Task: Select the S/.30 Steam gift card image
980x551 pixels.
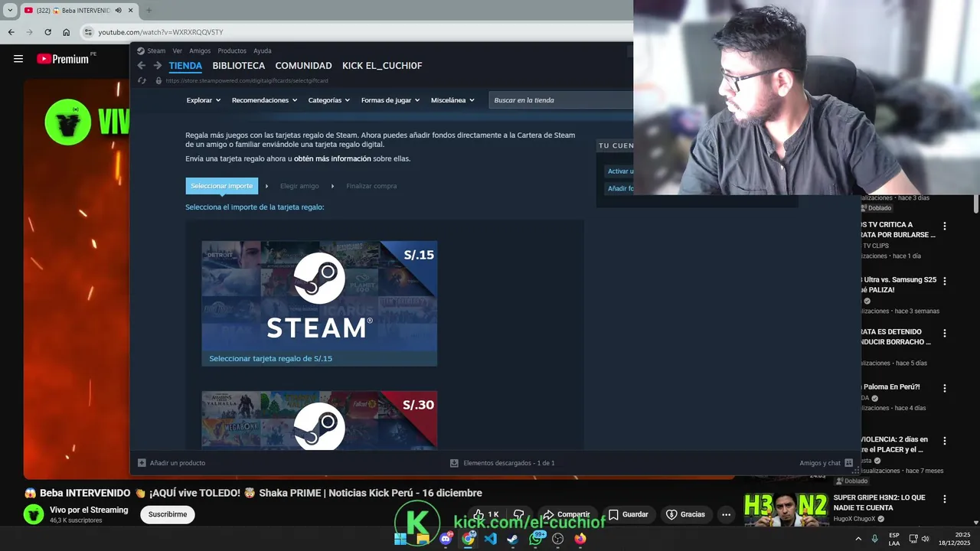Action: 319,420
